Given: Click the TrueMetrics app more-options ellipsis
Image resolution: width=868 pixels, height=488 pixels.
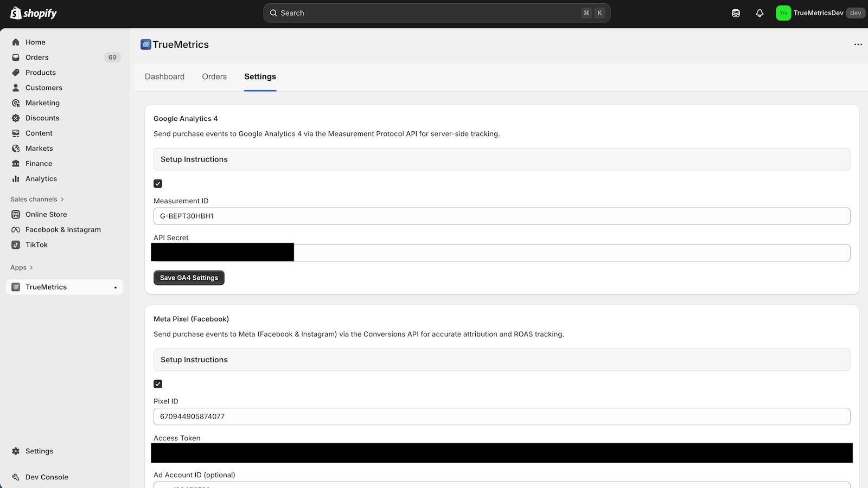Looking at the screenshot, I should point(858,44).
